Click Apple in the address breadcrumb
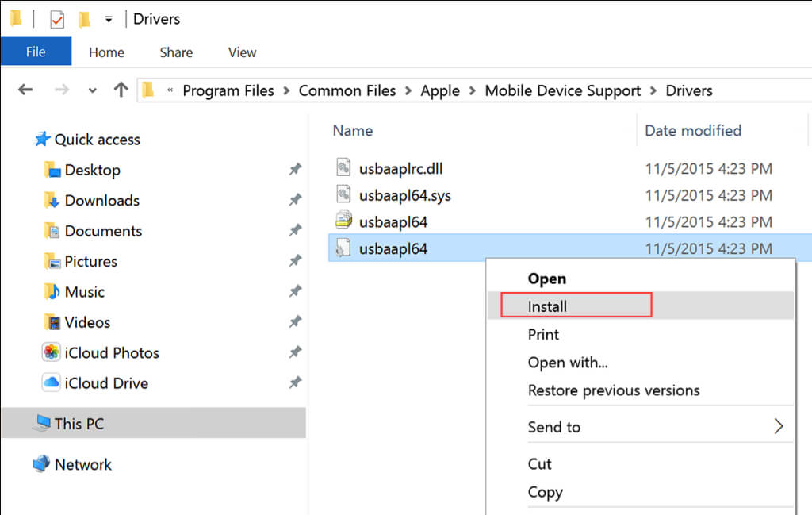This screenshot has width=812, height=515. point(440,90)
